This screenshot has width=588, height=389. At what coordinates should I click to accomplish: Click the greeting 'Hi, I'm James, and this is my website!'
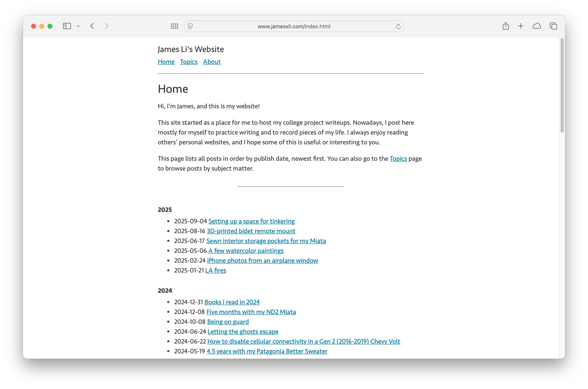[x=209, y=106]
